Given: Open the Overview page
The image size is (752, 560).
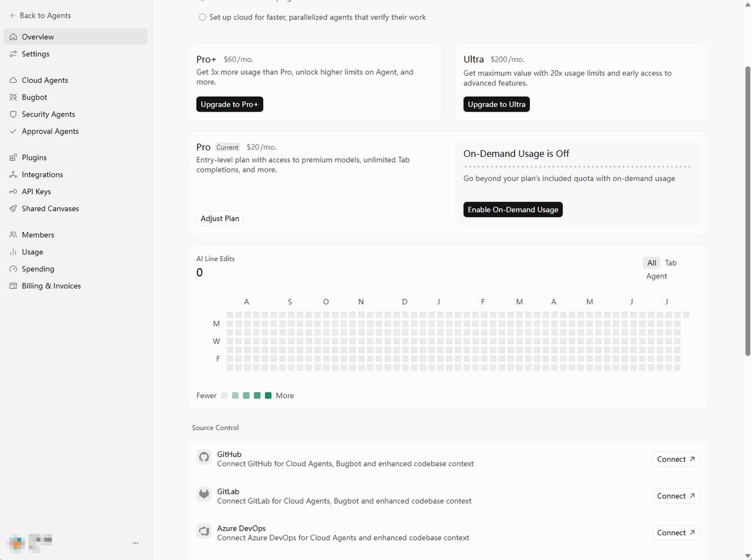Looking at the screenshot, I should point(75,36).
